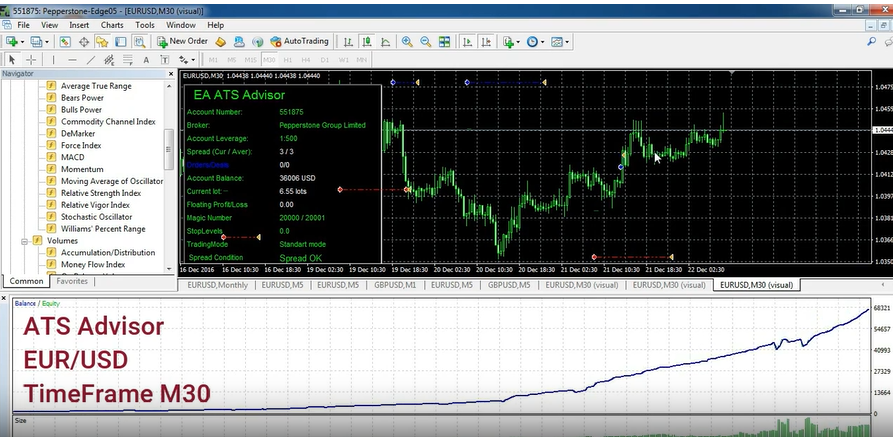Click the New Order button
Screen dimensions: 893x437
coord(182,41)
